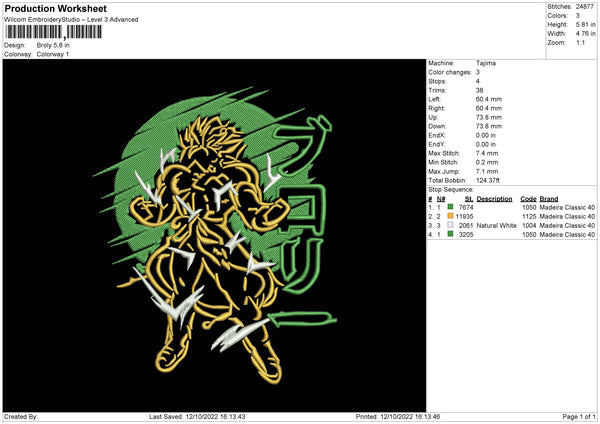Click thread code '1004'
The width and height of the screenshot is (600, 424).
pyautogui.click(x=529, y=225)
